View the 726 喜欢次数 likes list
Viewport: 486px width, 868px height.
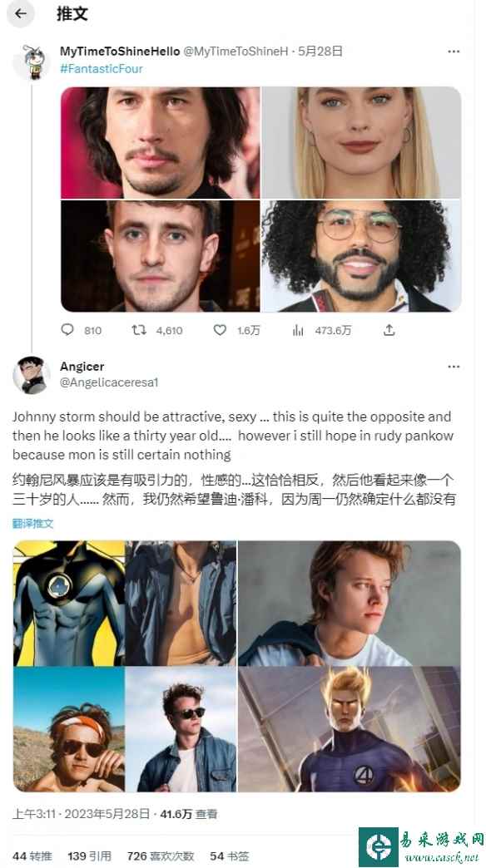pyautogui.click(x=160, y=856)
